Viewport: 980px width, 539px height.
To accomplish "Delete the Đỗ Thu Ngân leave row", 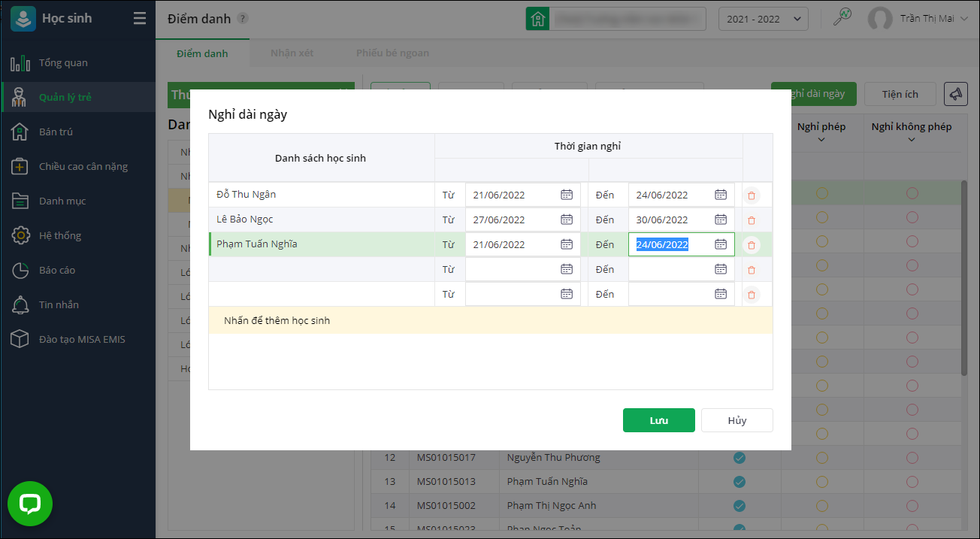I will [752, 195].
